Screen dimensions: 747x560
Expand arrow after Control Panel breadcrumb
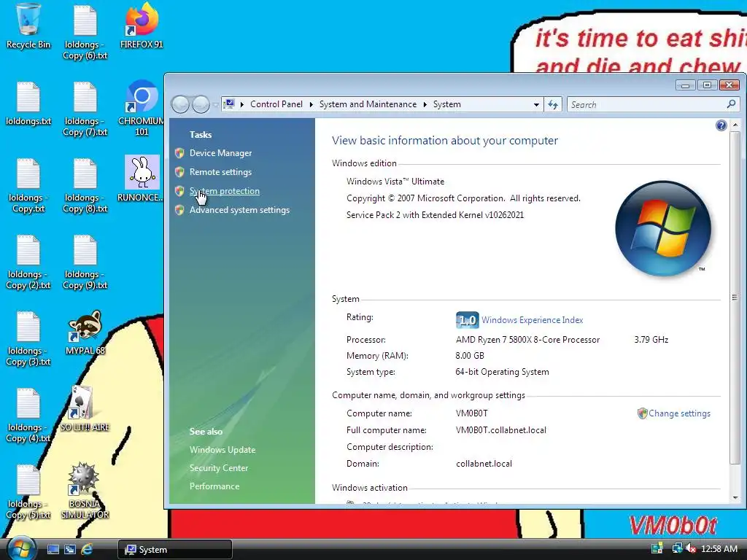point(311,104)
